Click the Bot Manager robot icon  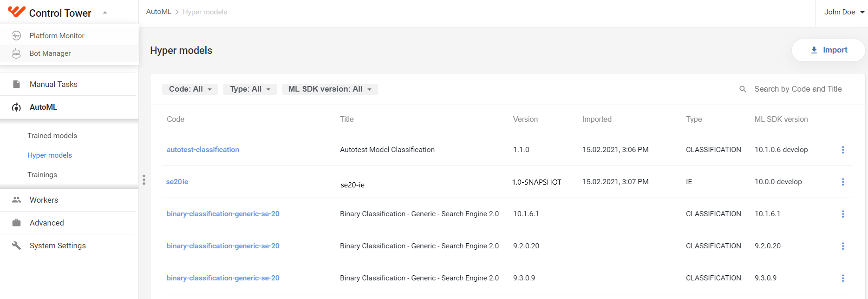[16, 53]
